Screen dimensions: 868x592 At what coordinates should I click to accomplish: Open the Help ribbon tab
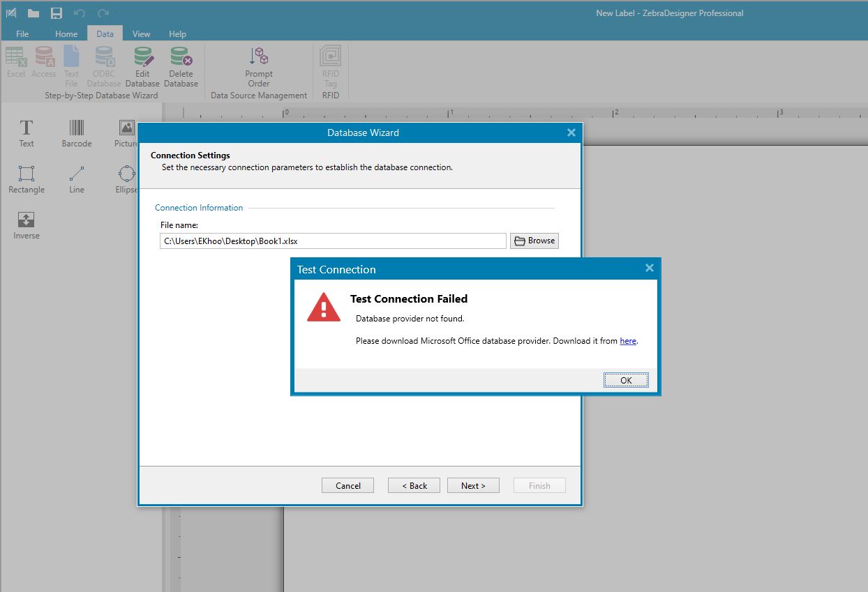[x=178, y=33]
